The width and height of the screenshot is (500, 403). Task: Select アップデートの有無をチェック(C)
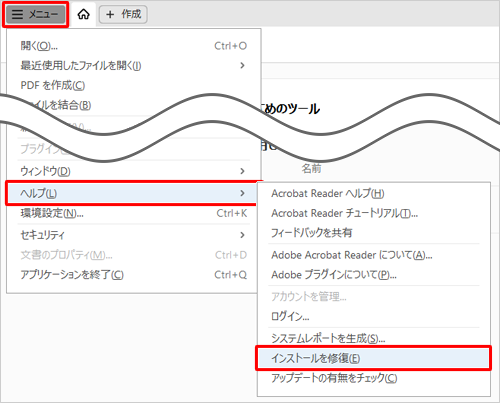click(x=374, y=378)
